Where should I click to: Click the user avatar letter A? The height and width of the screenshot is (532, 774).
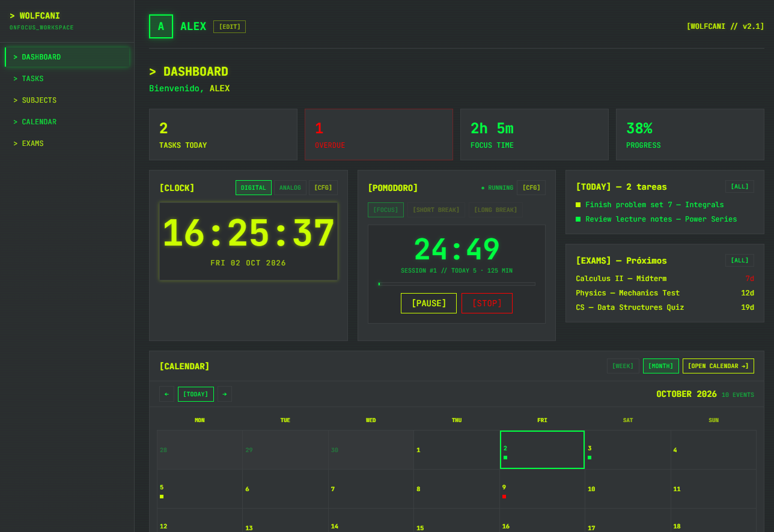(x=161, y=26)
